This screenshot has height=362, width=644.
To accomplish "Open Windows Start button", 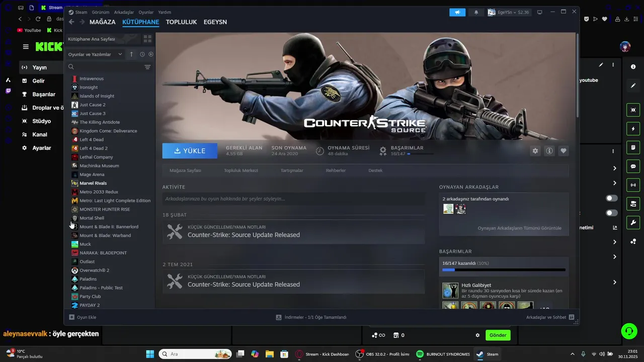I will [150, 354].
